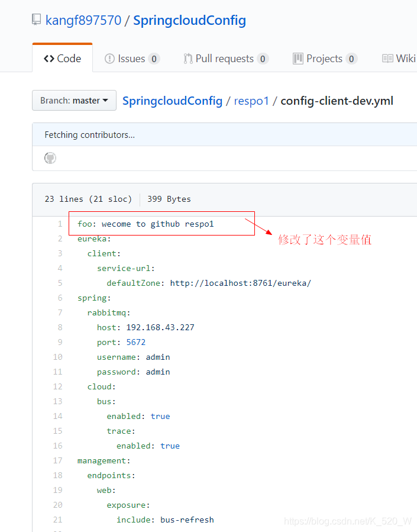Select line number 12
The width and height of the screenshot is (417, 532).
57,386
